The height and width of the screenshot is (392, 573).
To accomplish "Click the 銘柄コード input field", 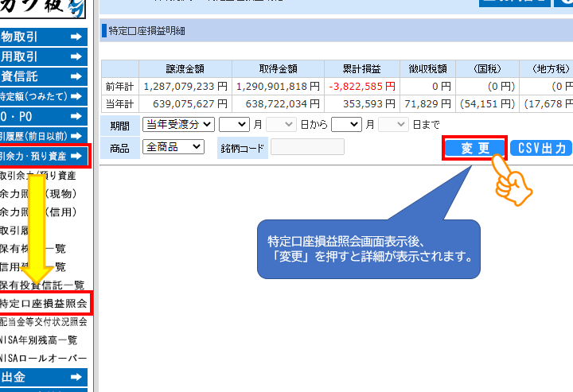I will click(x=307, y=146).
